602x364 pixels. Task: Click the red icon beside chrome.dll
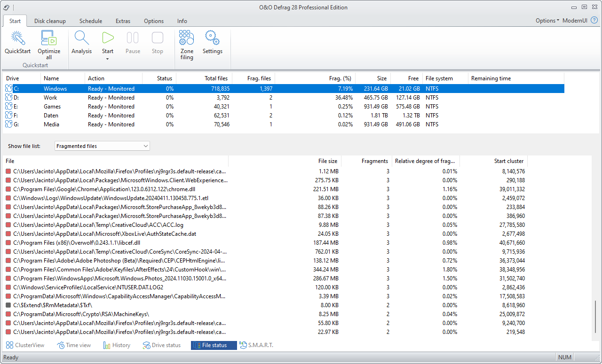pyautogui.click(x=8, y=189)
